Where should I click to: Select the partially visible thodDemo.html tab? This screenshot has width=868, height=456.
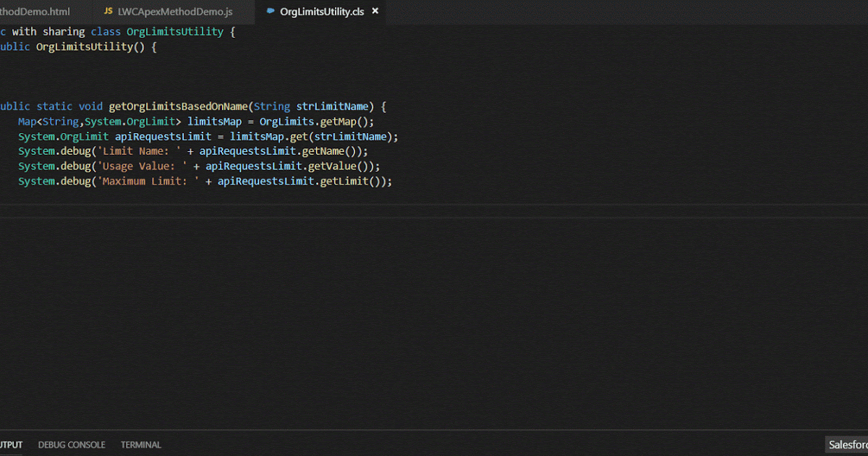coord(35,12)
